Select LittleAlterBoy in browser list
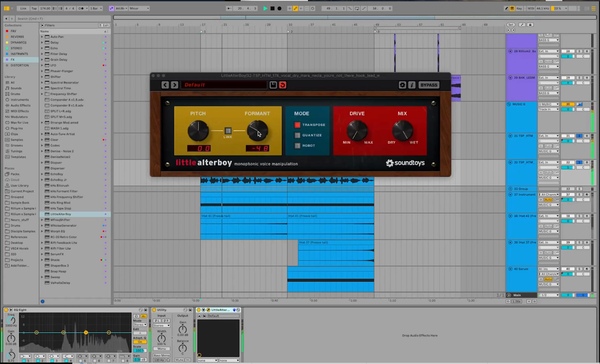This screenshot has width=600, height=364. (75, 214)
